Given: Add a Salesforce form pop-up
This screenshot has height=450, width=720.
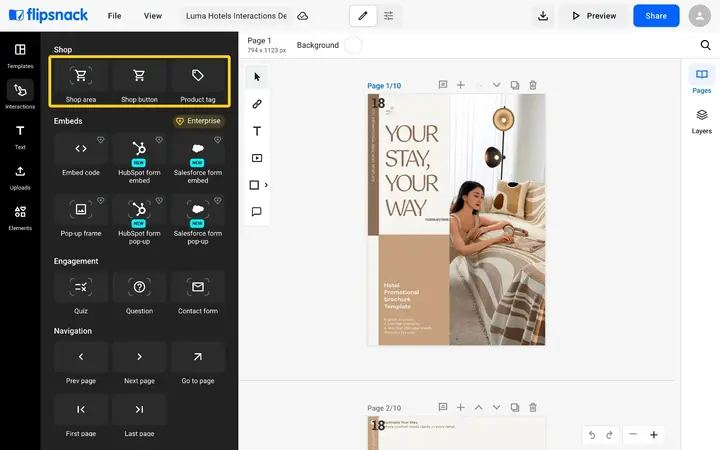Looking at the screenshot, I should (198, 219).
